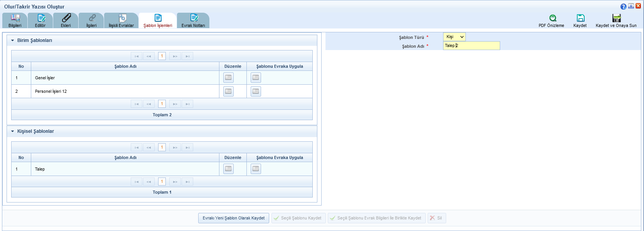Click Düzenle icon for Talep template
This screenshot has height=231, width=644.
[228, 169]
